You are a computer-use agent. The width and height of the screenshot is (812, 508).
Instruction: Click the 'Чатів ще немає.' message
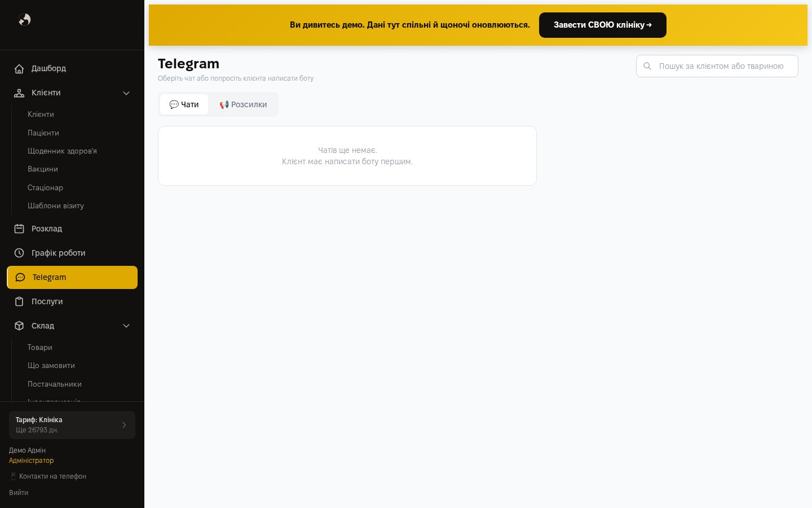coord(347,150)
